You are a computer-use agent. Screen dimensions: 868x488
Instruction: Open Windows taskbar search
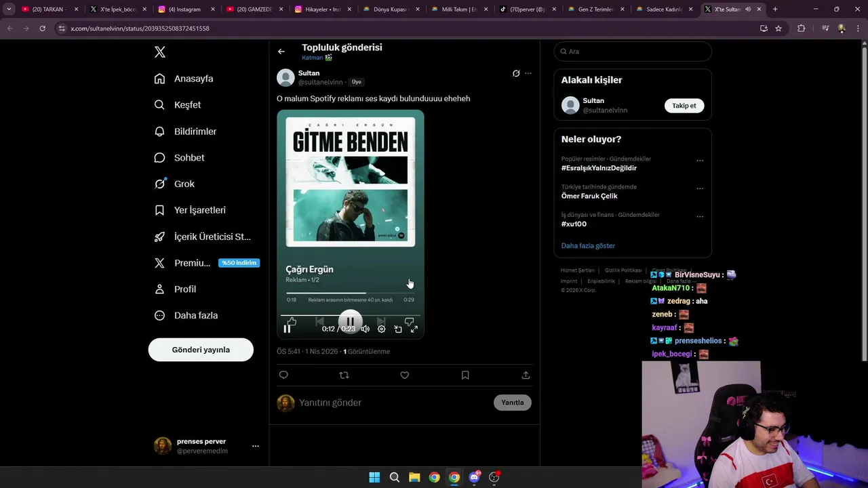[394, 477]
